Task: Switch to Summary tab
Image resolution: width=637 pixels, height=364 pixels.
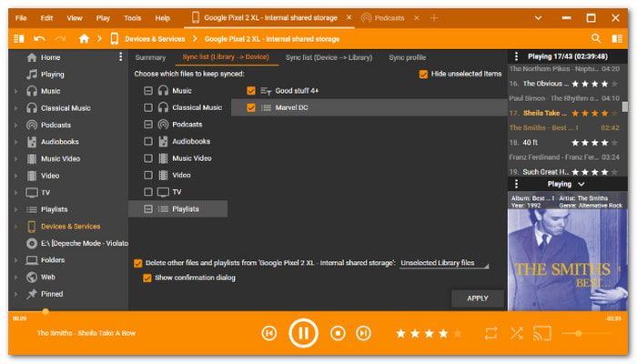Action: coord(150,57)
